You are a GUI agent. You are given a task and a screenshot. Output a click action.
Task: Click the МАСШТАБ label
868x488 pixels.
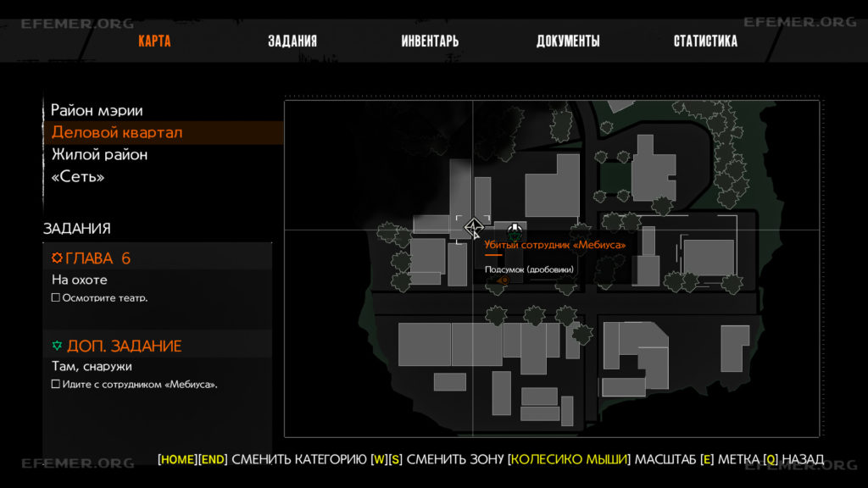(665, 459)
